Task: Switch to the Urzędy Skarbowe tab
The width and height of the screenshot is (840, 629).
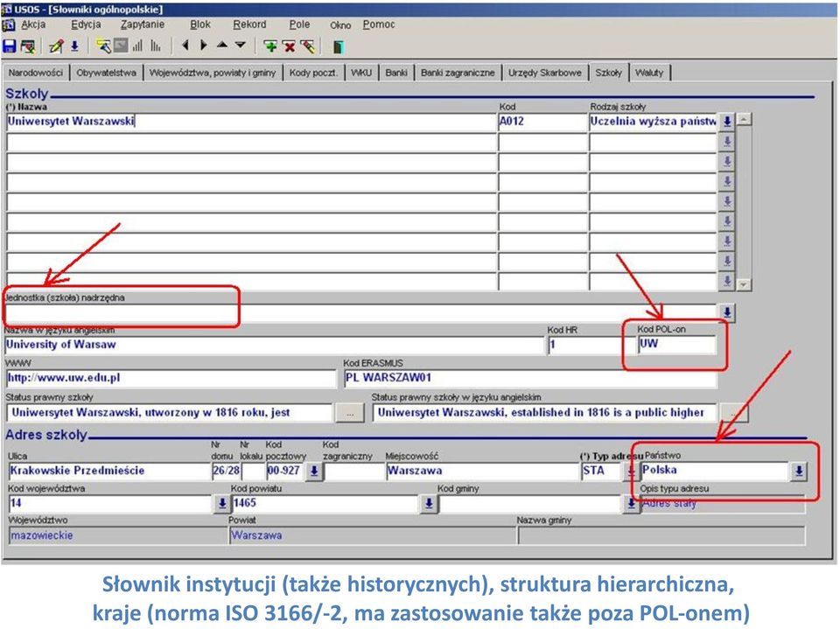Action: point(545,73)
